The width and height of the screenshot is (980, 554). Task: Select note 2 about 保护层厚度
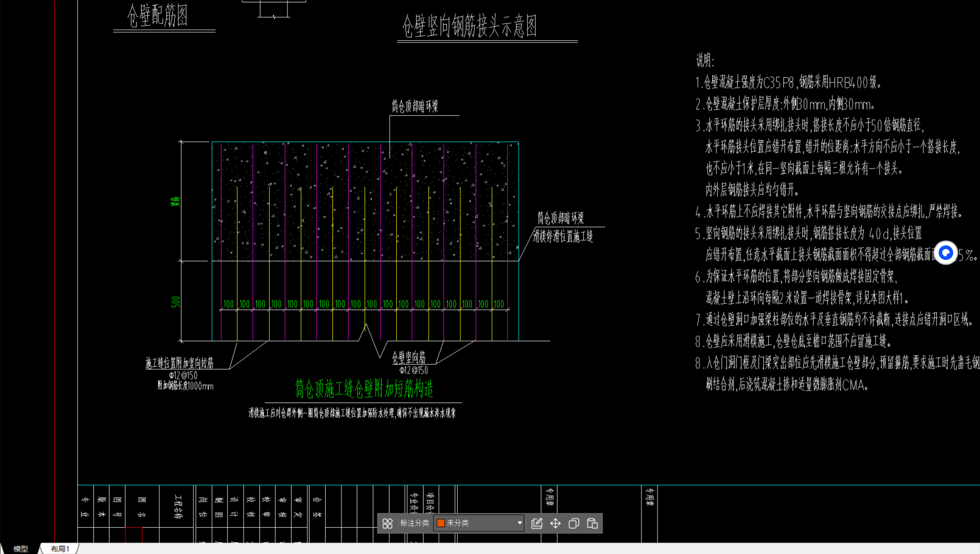click(786, 104)
